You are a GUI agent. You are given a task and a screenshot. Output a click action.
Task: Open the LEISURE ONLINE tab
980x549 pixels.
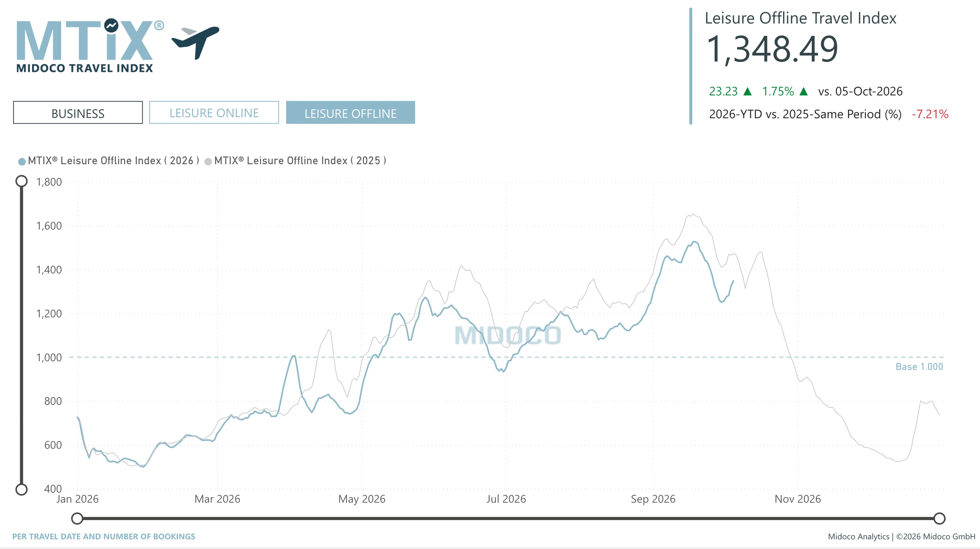(x=214, y=113)
